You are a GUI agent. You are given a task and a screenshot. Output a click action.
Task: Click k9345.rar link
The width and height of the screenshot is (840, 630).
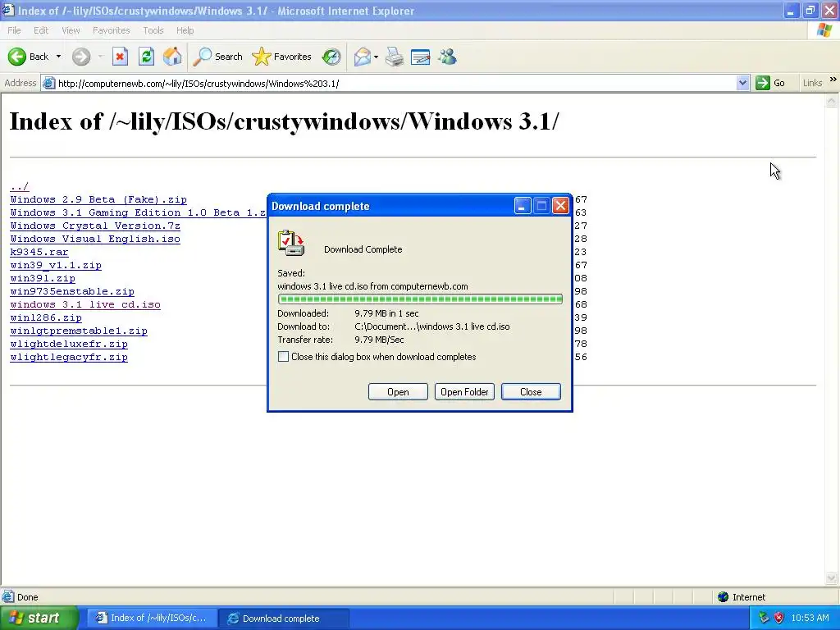(x=39, y=252)
